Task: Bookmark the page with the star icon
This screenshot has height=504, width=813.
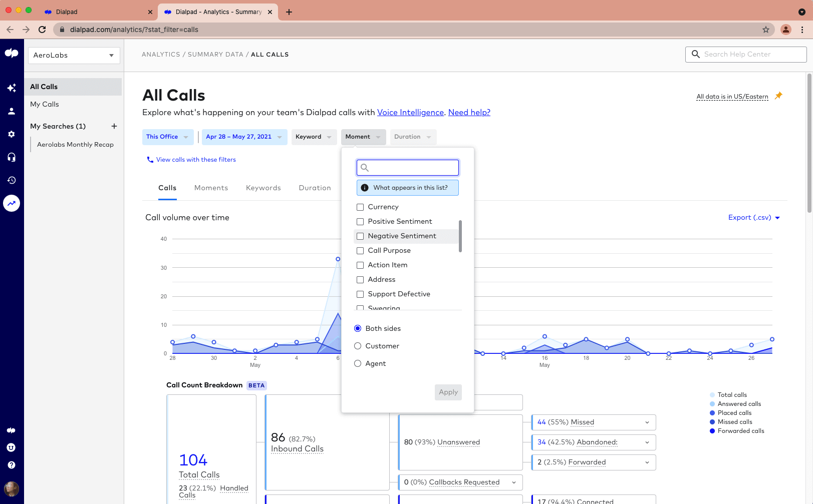Action: (766, 30)
